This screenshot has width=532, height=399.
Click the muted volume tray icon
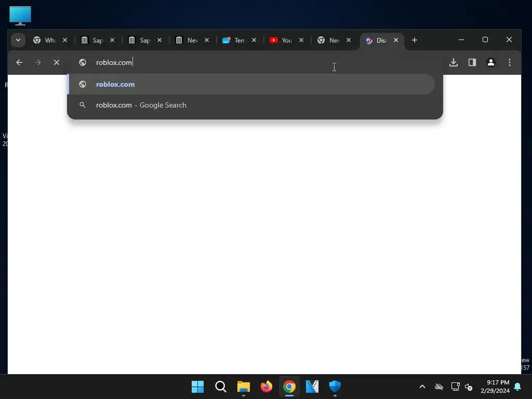coord(469,387)
